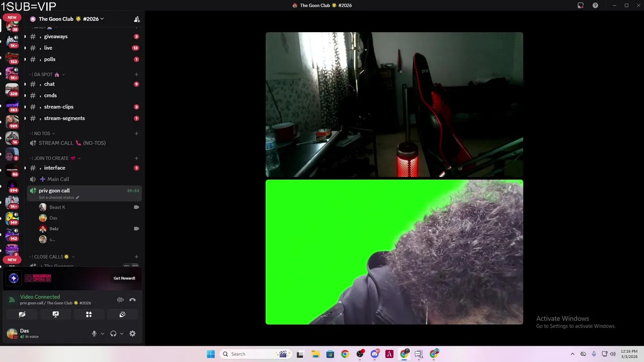The width and height of the screenshot is (644, 362).
Task: Open server with 594 notifications badge
Action: click(12, 186)
